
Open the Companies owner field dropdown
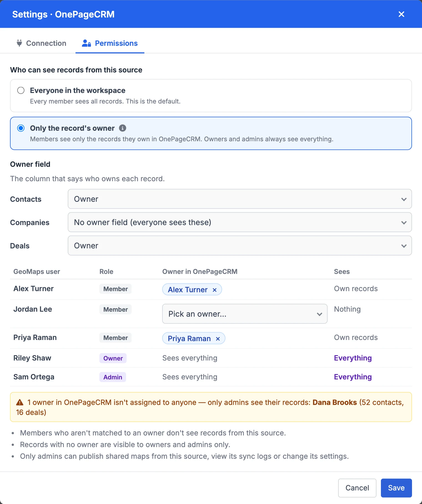click(240, 222)
